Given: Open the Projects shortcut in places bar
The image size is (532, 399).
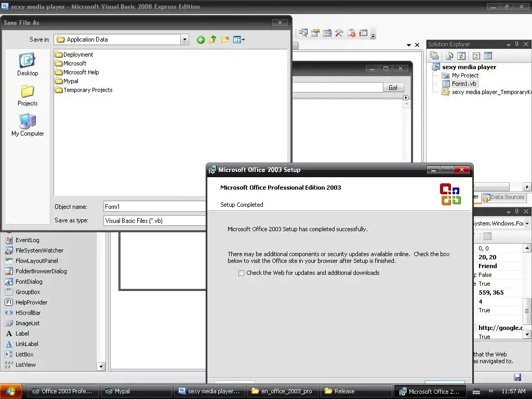Looking at the screenshot, I should tap(28, 96).
